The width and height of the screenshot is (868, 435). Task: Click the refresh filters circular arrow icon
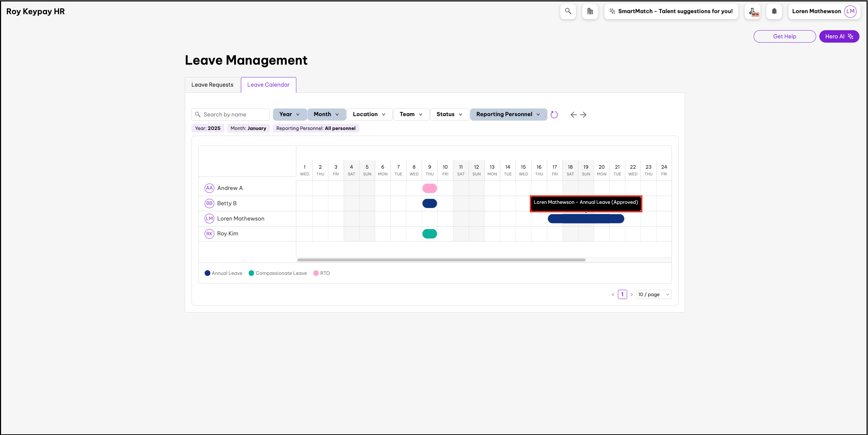pyautogui.click(x=554, y=115)
